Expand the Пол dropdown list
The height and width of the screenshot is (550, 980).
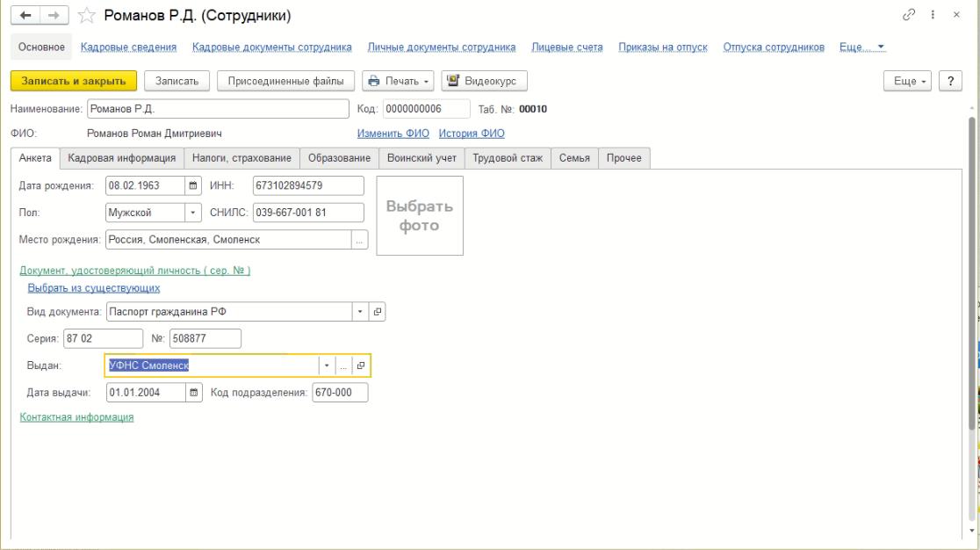[193, 213]
